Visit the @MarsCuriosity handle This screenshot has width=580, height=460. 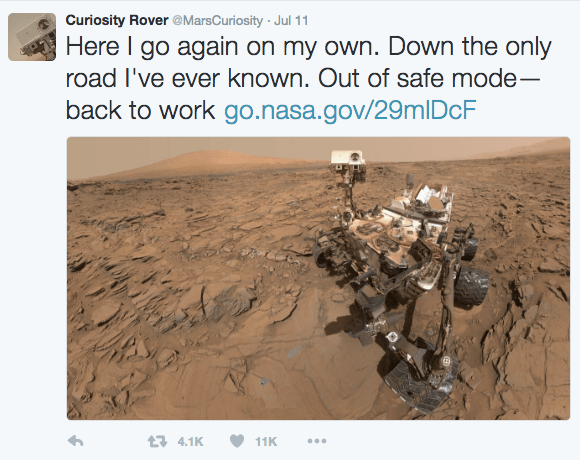pyautogui.click(x=218, y=20)
